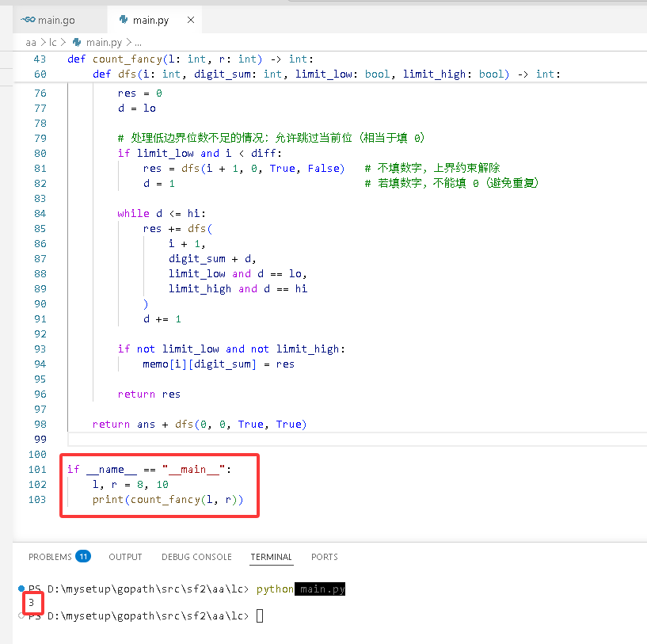647x644 pixels.
Task: Open the DEBUG CONSOLE tab
Action: point(196,557)
